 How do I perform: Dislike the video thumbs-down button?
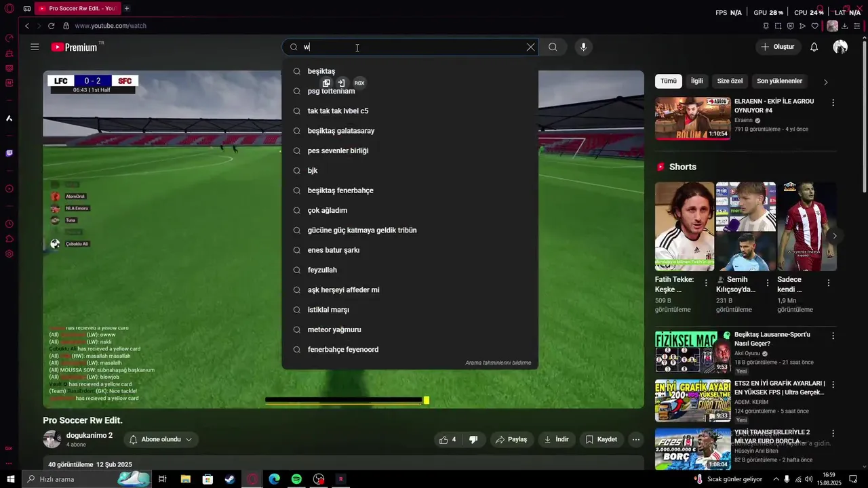point(473,439)
